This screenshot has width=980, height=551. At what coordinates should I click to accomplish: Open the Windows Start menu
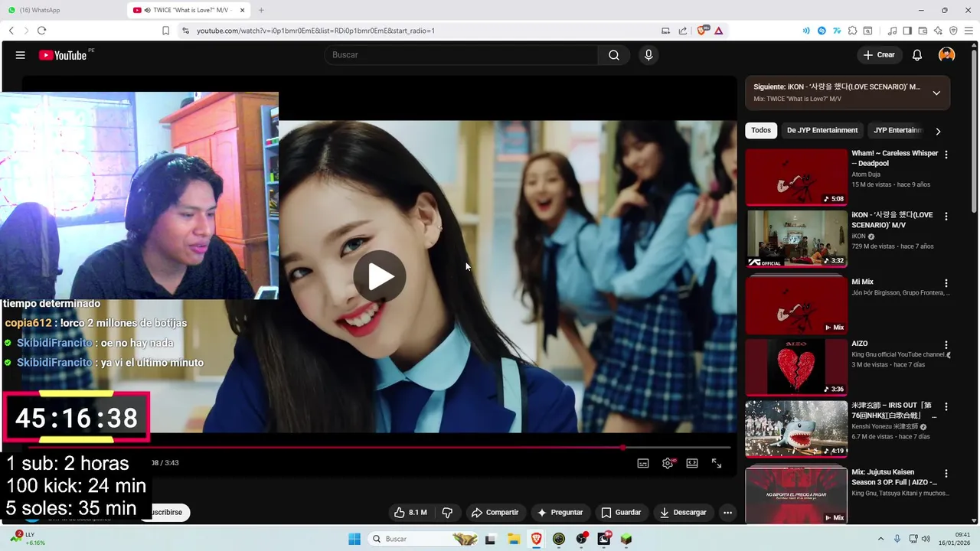click(x=354, y=539)
